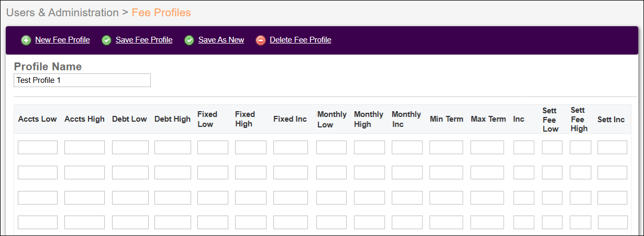Screen dimensions: 644x236
Task: Click the Max Term column header
Action: [488, 119]
